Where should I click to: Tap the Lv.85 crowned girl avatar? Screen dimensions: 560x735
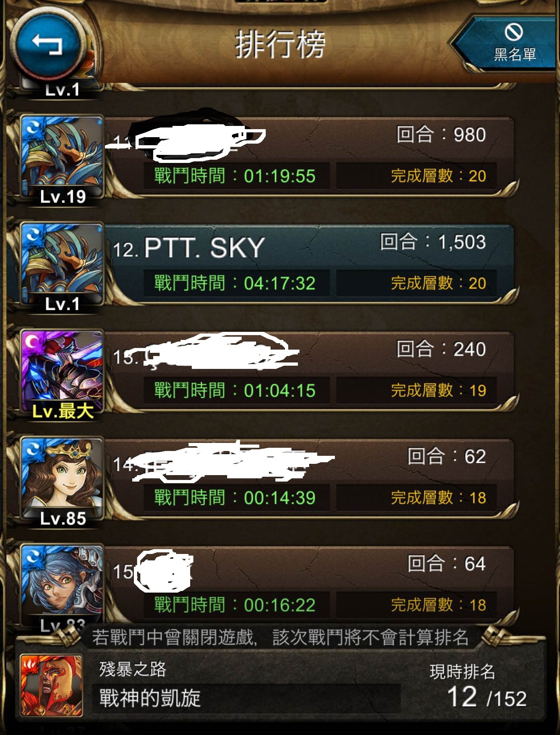(62, 482)
